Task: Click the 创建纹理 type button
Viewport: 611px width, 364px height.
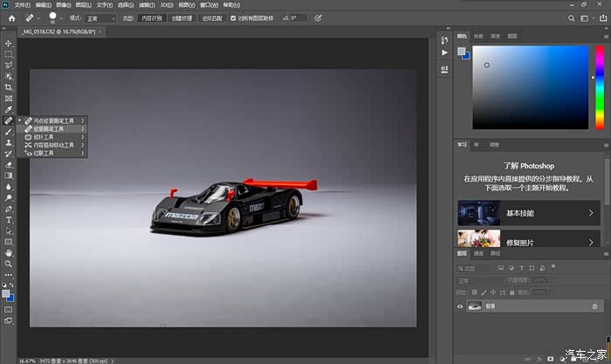Action: point(183,17)
